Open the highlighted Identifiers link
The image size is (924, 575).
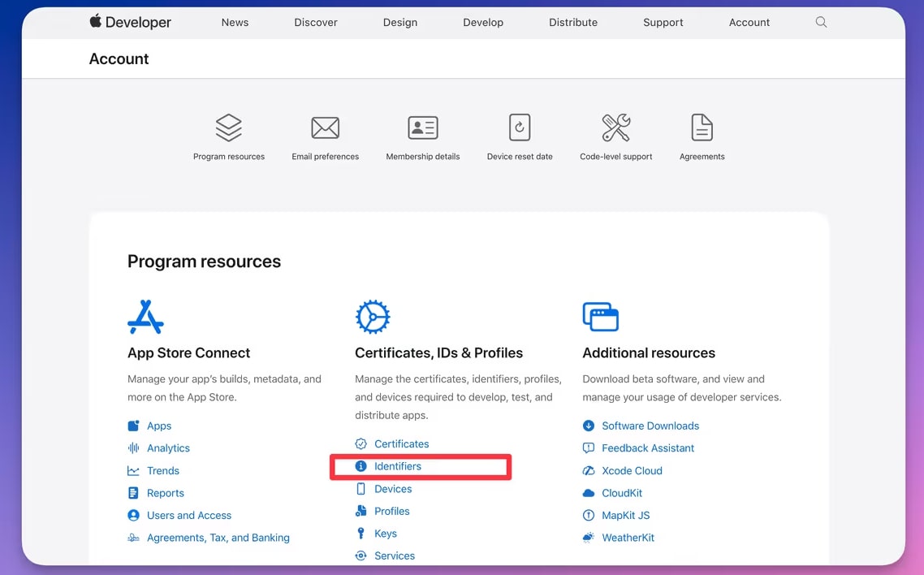(396, 466)
